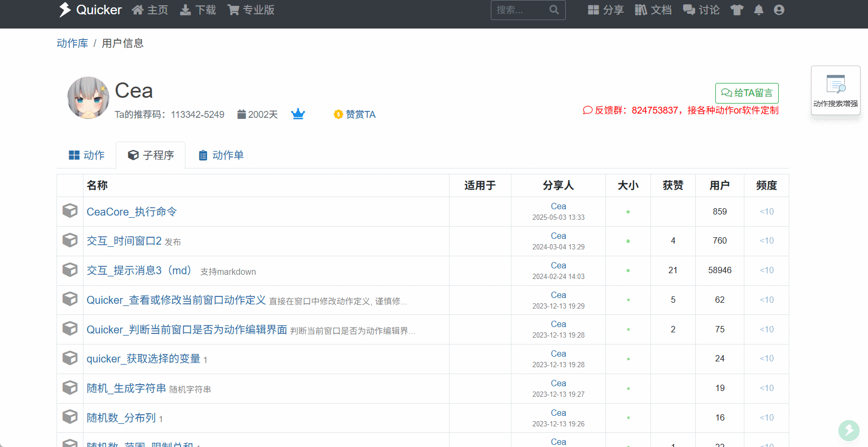868x447 pixels.
Task: Click gold coin icon beside 赞赏TA
Action: click(339, 114)
